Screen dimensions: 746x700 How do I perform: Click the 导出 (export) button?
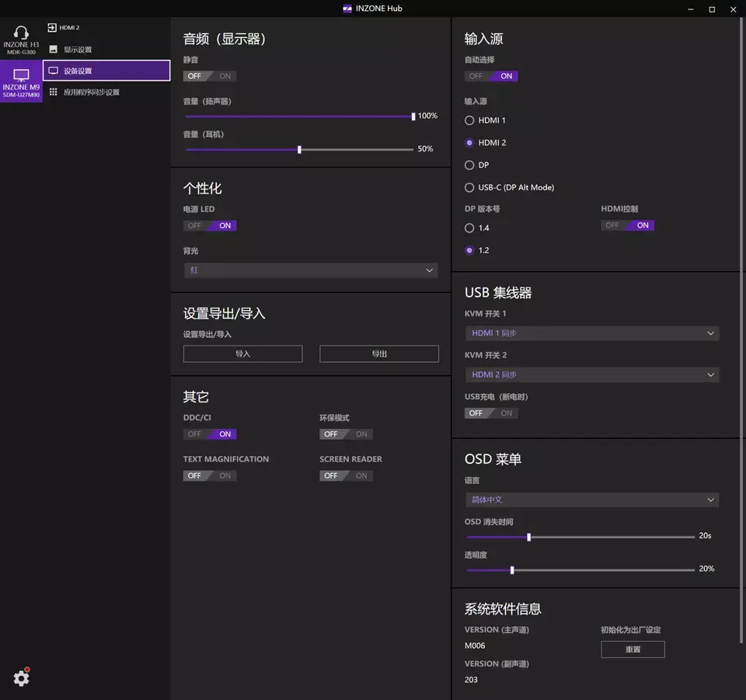coord(379,353)
